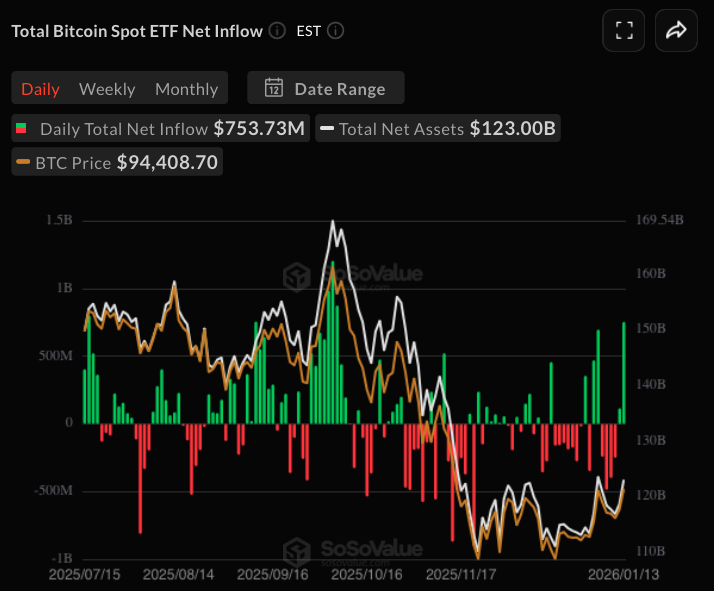Click the 160B right axis label

[x=651, y=274]
